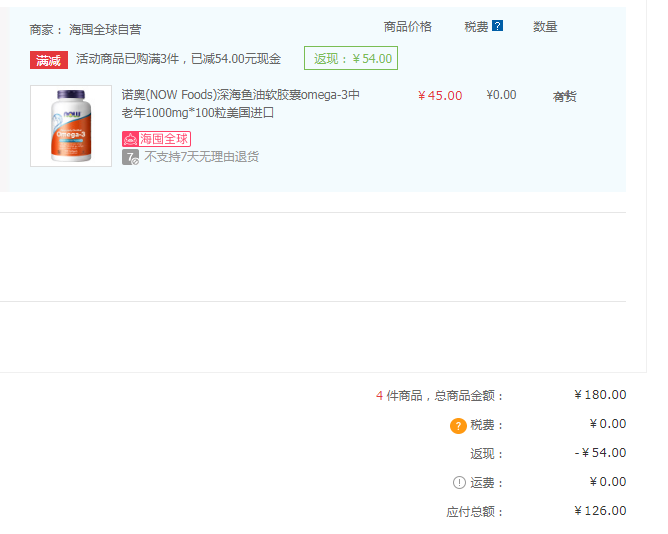Image resolution: width=668 pixels, height=534 pixels.
Task: Click the item tax value ¥0.00
Action: pyautogui.click(x=501, y=95)
